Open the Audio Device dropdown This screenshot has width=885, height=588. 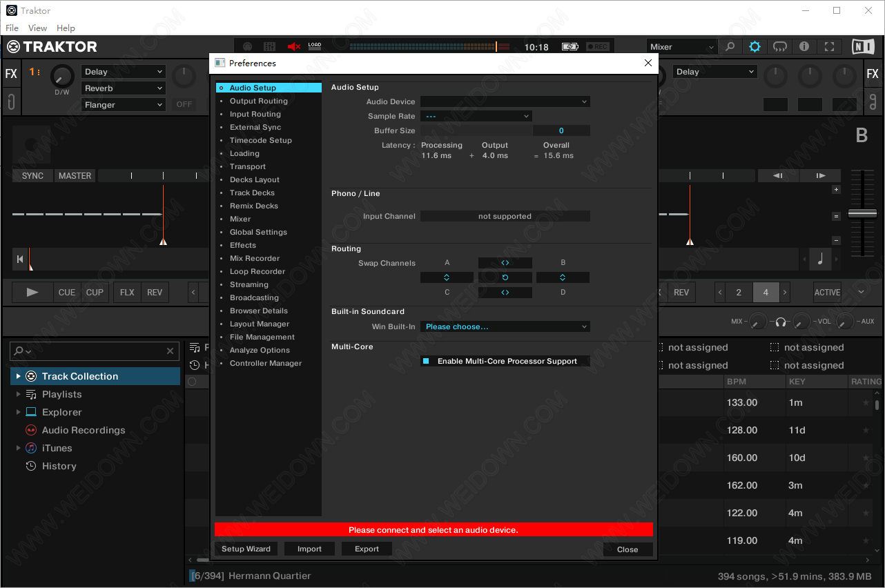(505, 101)
